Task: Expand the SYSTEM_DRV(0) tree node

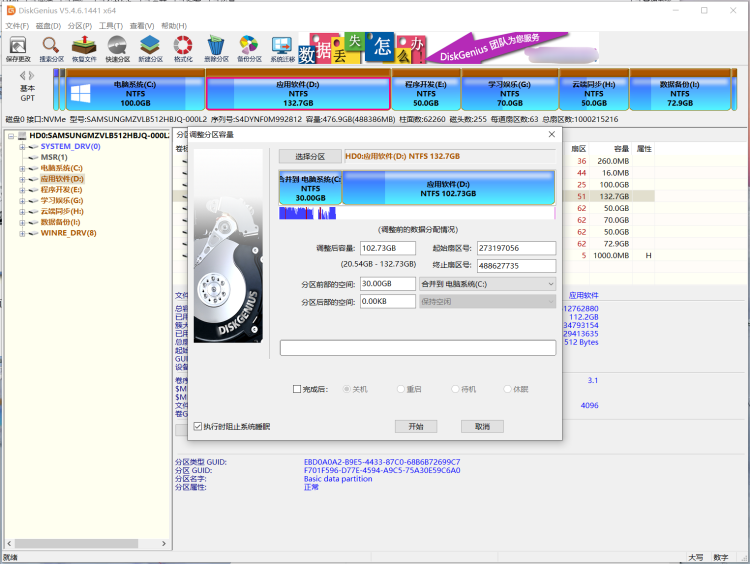Action: pyautogui.click(x=22, y=147)
